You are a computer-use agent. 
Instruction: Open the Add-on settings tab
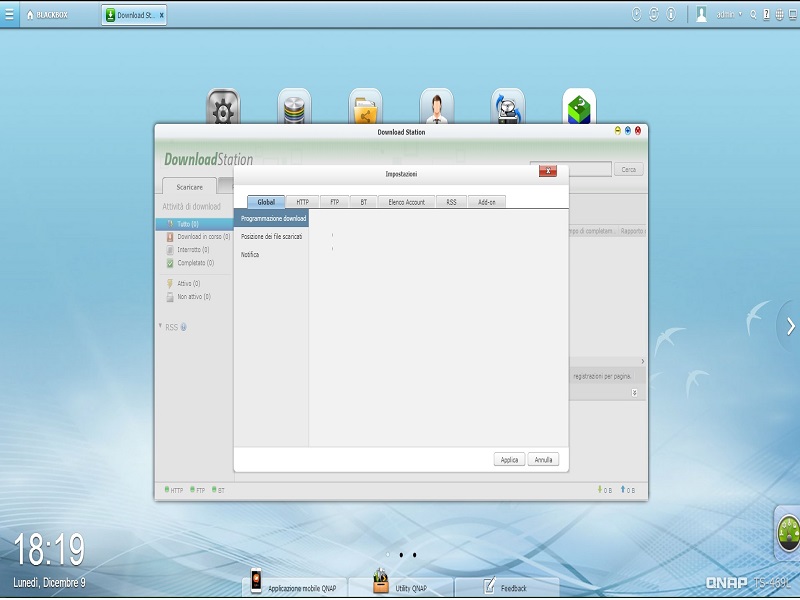(x=487, y=202)
